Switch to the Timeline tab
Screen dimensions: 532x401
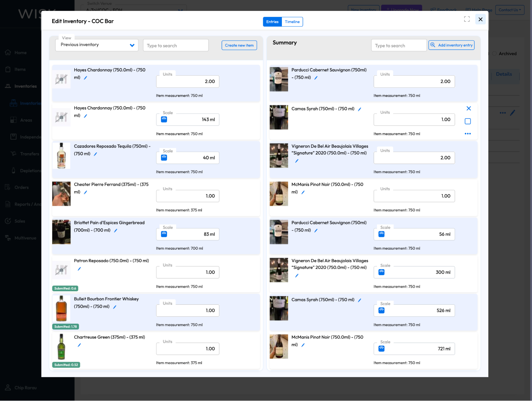(x=292, y=22)
